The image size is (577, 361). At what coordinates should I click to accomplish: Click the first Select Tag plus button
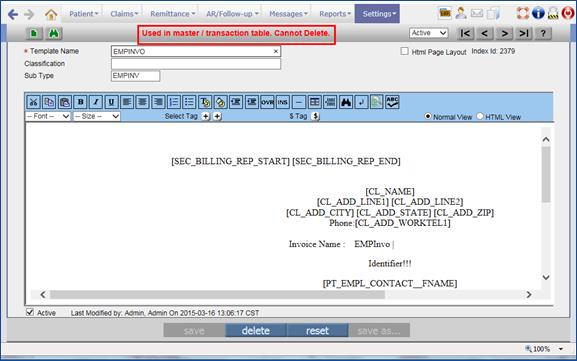[205, 116]
